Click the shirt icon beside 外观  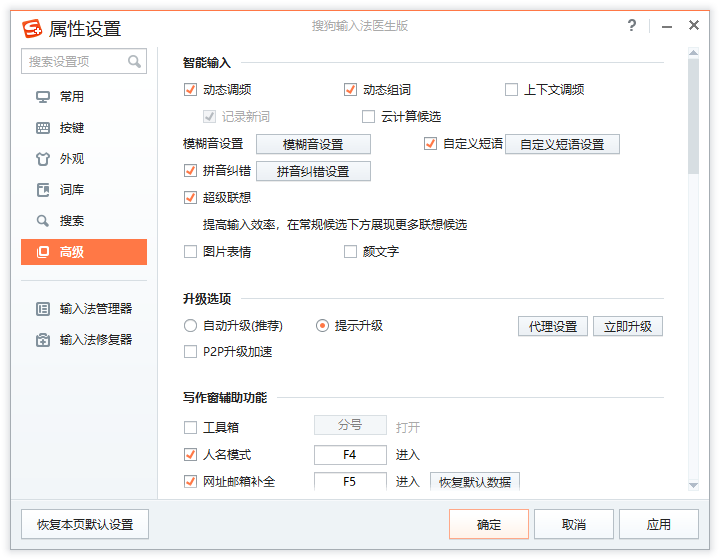43,159
